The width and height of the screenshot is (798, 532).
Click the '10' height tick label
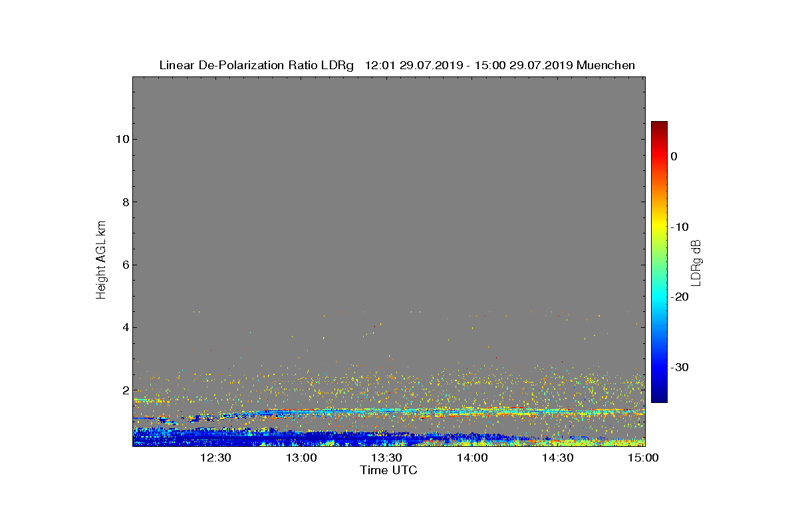122,139
